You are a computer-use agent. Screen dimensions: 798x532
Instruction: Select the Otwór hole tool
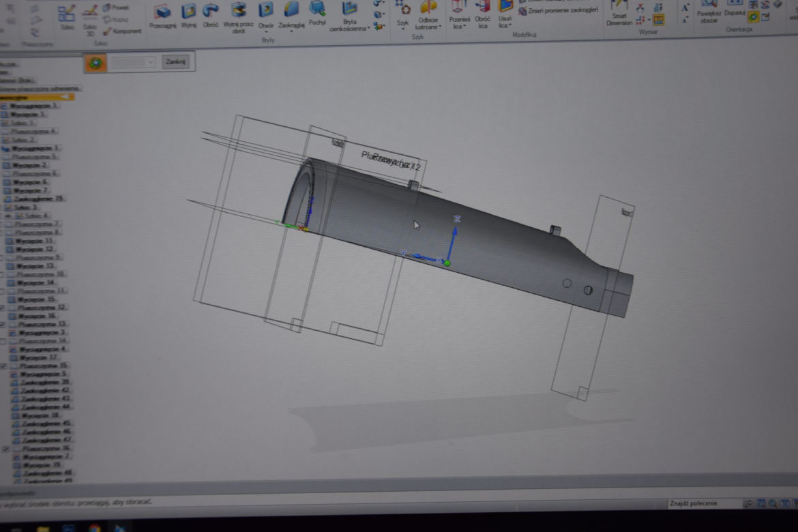click(x=266, y=15)
